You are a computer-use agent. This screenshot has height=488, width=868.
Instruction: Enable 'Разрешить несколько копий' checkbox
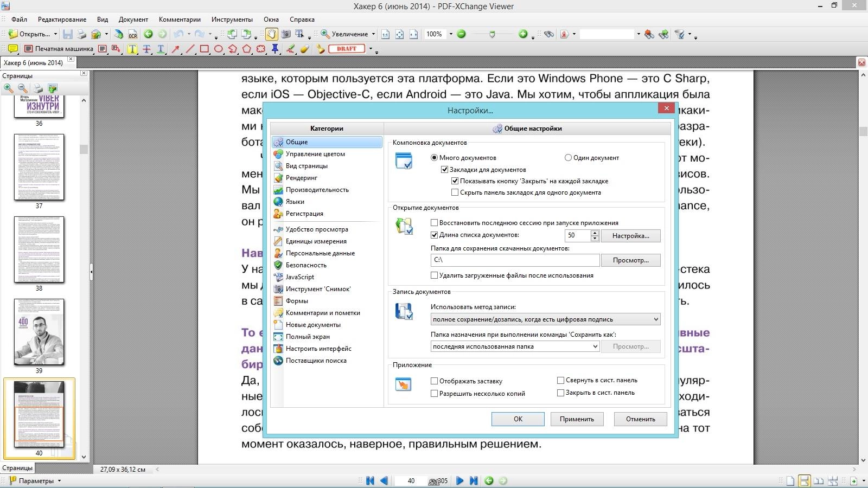pos(434,394)
